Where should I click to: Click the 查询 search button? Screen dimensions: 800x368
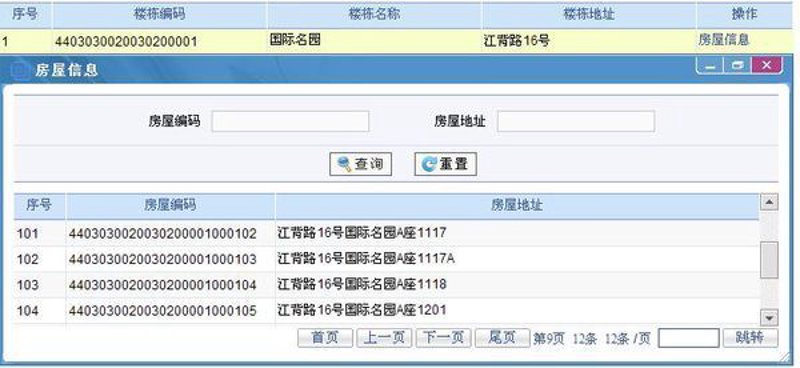(x=360, y=164)
